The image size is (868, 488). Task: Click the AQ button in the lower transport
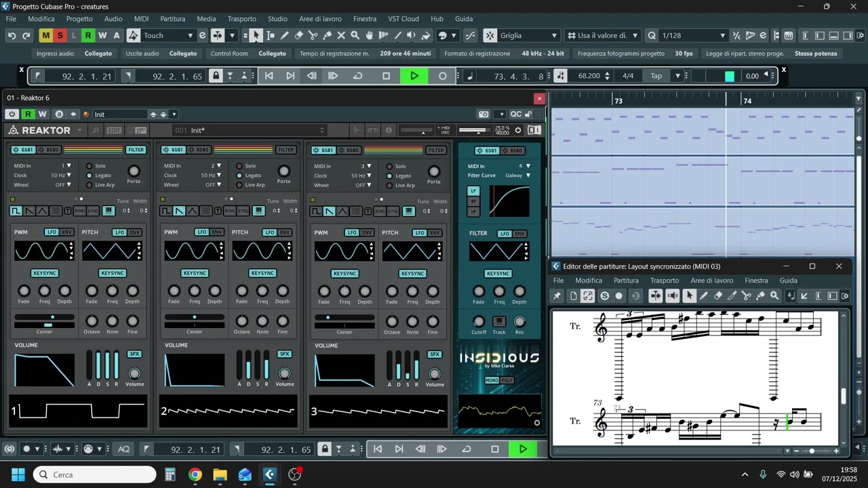coord(123,449)
